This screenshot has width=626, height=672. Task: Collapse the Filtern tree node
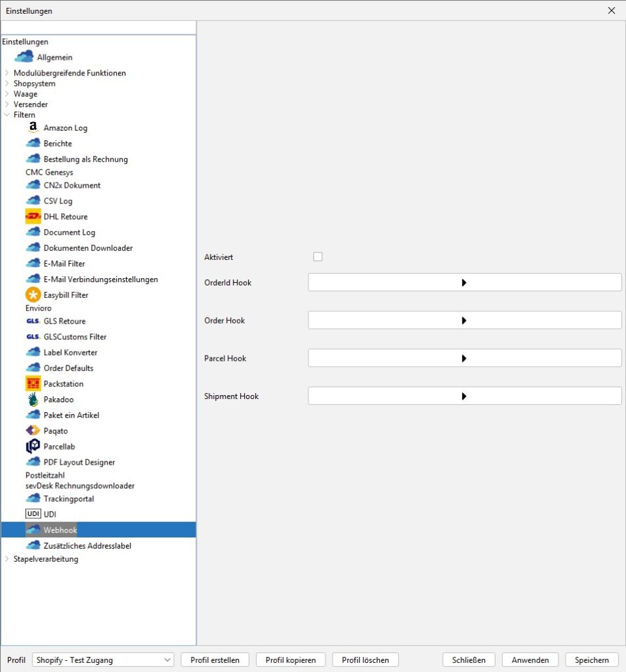[x=7, y=115]
